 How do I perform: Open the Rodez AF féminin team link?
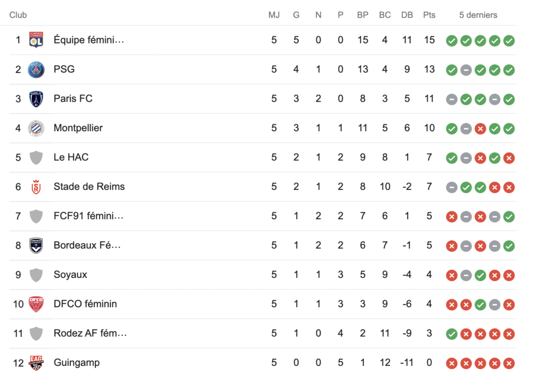[90, 333]
